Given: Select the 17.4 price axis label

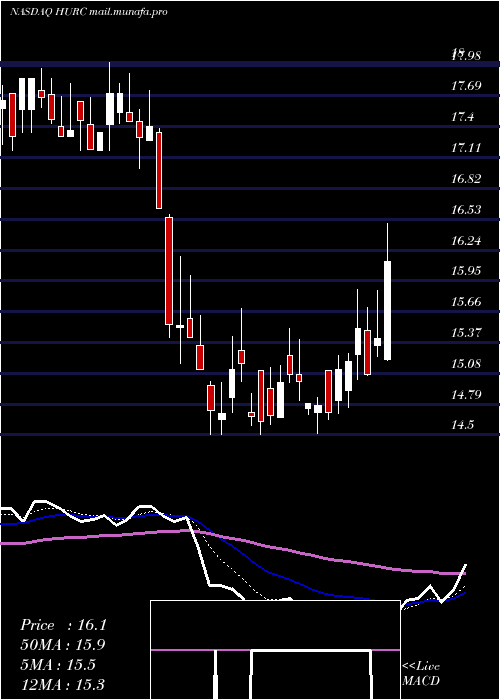Looking at the screenshot, I should 463,117.
